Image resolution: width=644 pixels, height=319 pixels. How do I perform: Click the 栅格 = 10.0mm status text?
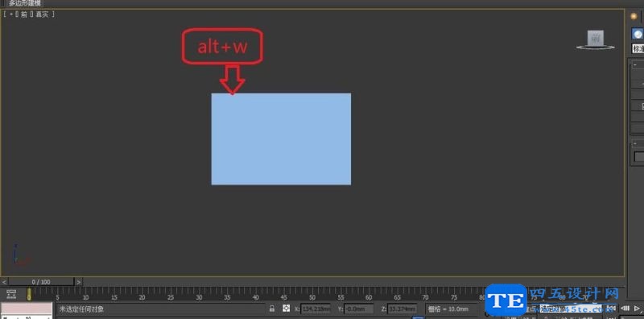coord(448,309)
